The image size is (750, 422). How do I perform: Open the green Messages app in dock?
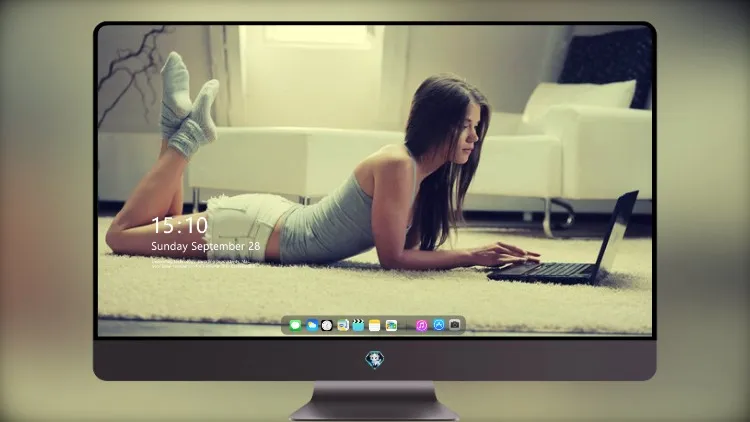[x=295, y=325]
